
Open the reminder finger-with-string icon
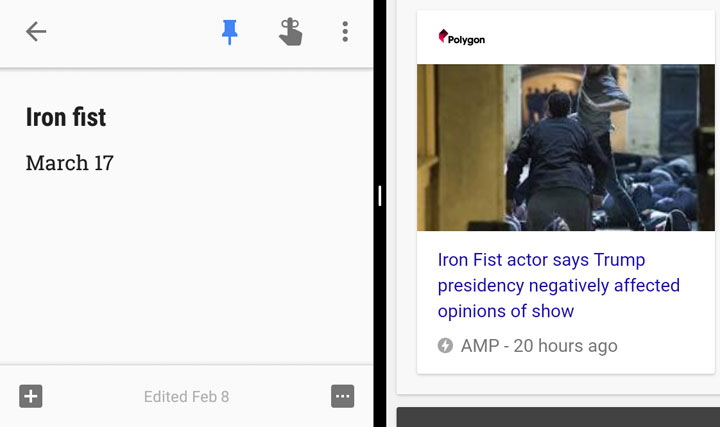pos(290,32)
